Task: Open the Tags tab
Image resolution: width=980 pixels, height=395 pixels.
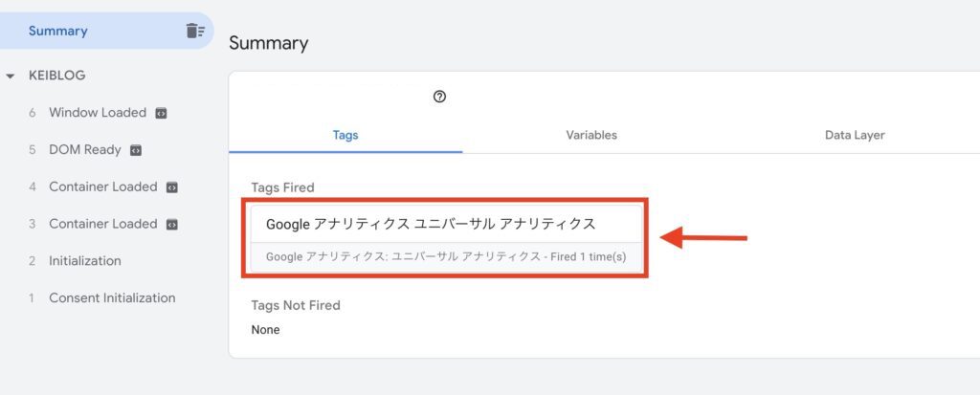Action: (345, 135)
